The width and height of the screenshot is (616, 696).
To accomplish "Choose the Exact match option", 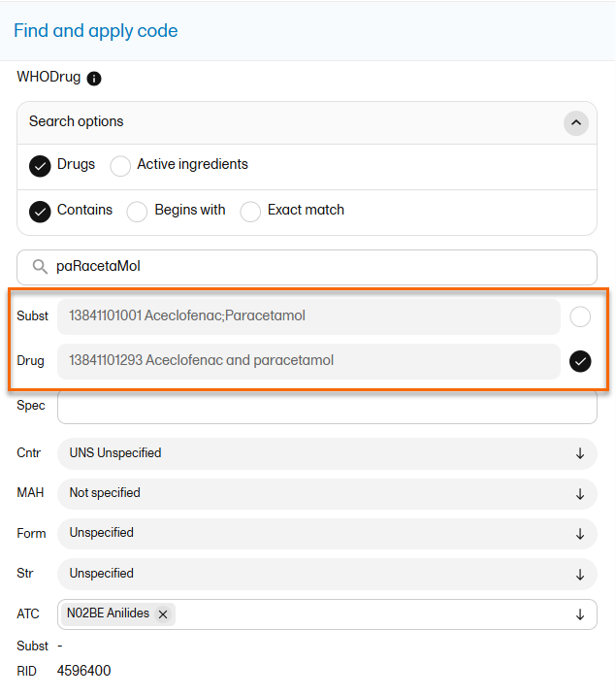I will pyautogui.click(x=251, y=212).
